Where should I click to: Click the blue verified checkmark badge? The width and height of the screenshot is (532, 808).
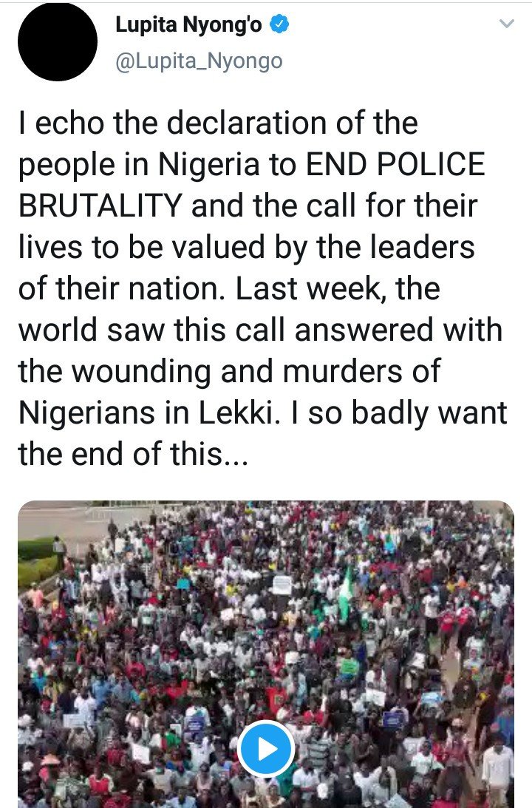(x=279, y=24)
